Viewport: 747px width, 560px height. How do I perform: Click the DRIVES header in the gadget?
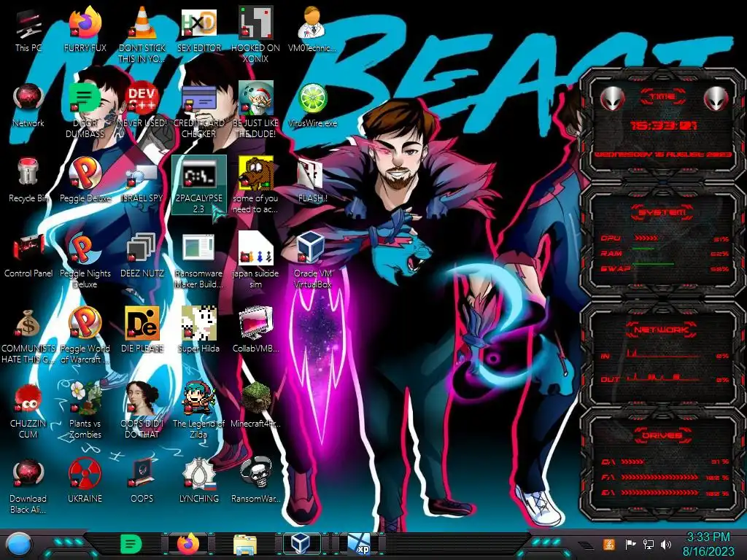click(x=662, y=435)
